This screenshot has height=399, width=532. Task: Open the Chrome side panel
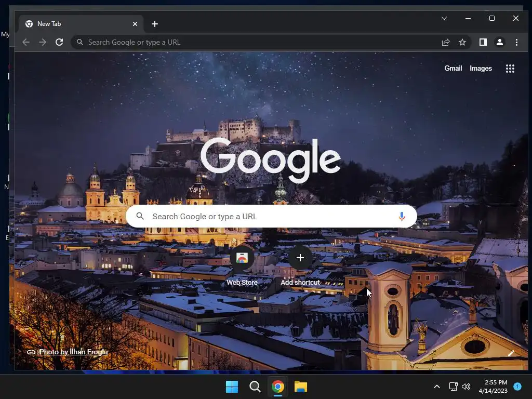pos(483,42)
